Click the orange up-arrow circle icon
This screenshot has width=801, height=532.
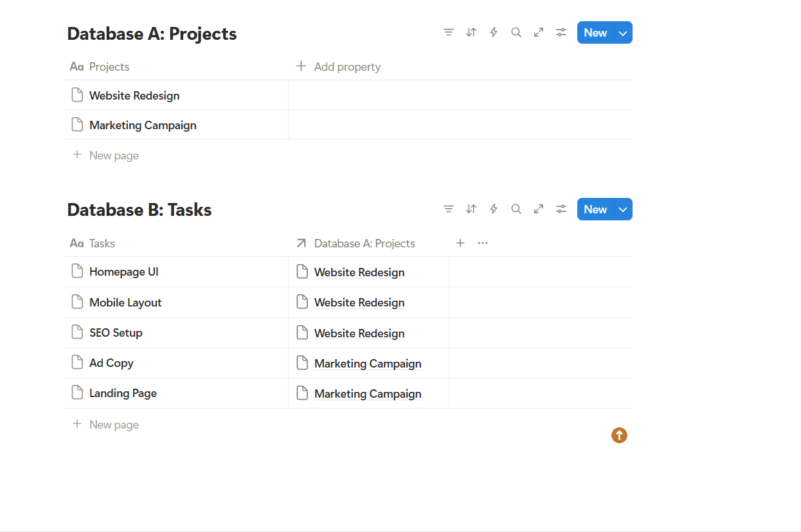point(619,436)
